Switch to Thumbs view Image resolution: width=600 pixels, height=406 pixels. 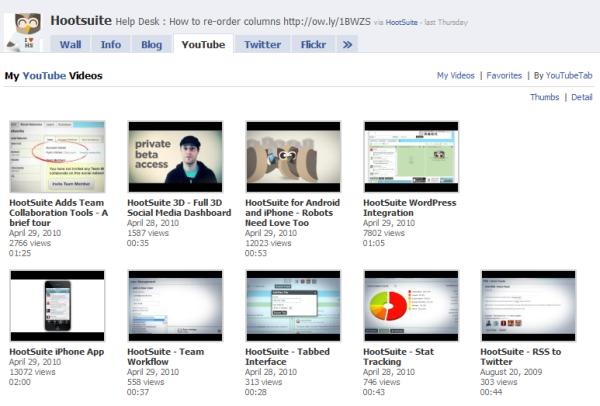[x=545, y=97]
